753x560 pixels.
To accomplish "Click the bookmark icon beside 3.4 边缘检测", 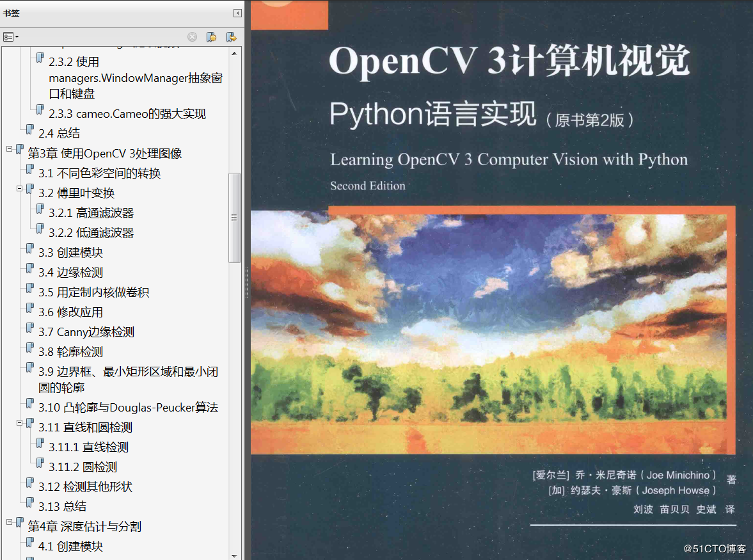I will click(x=30, y=268).
